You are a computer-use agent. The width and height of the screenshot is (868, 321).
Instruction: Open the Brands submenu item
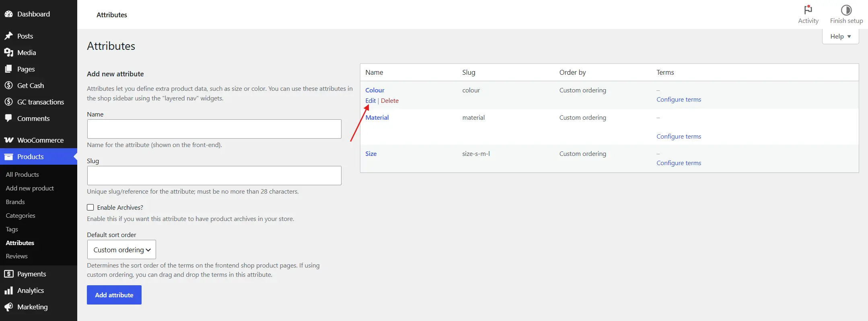pyautogui.click(x=15, y=202)
